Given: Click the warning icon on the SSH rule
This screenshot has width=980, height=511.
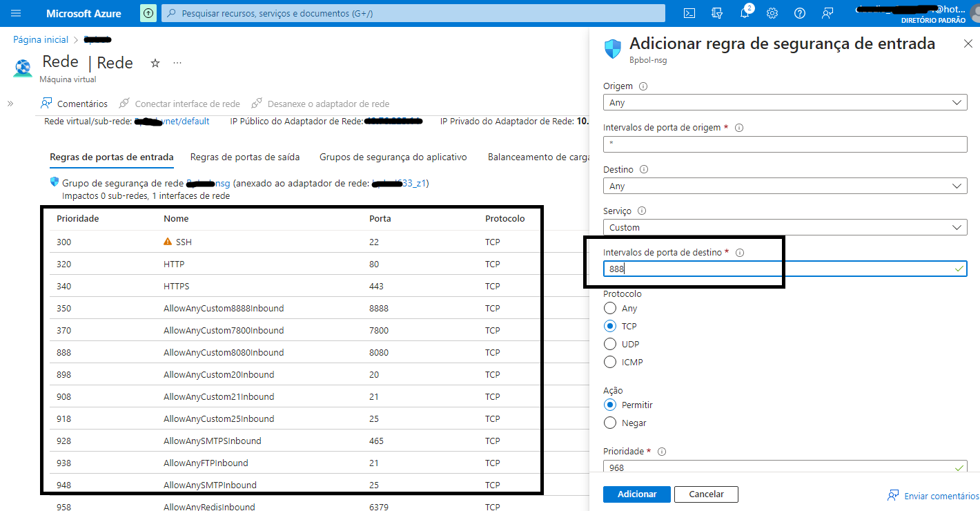Looking at the screenshot, I should coord(168,242).
